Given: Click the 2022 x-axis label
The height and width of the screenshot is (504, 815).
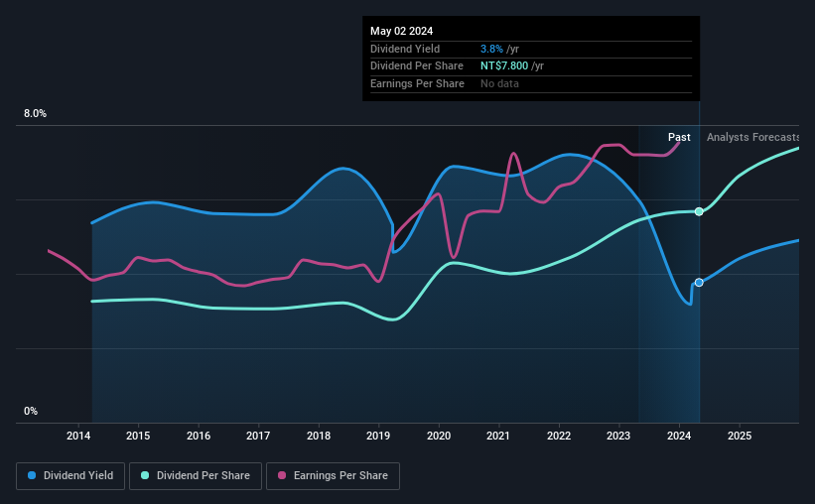Looking at the screenshot, I should click(559, 436).
